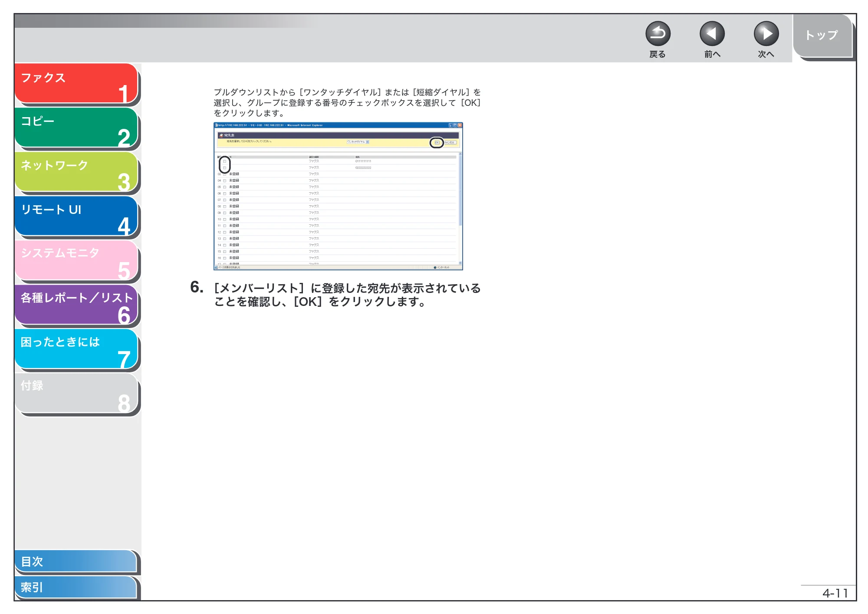
Task: Go to 各種レポート/リスト chapter
Action: pyautogui.click(x=76, y=305)
